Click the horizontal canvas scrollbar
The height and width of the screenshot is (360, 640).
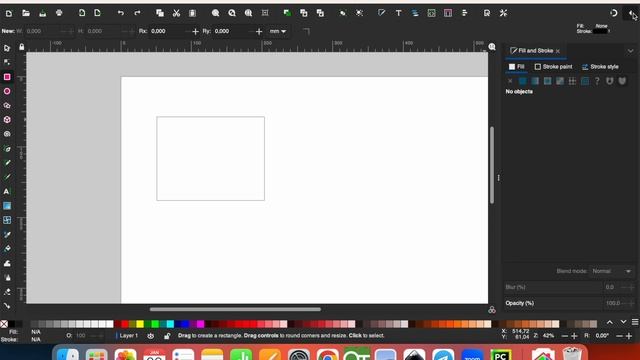click(x=235, y=309)
